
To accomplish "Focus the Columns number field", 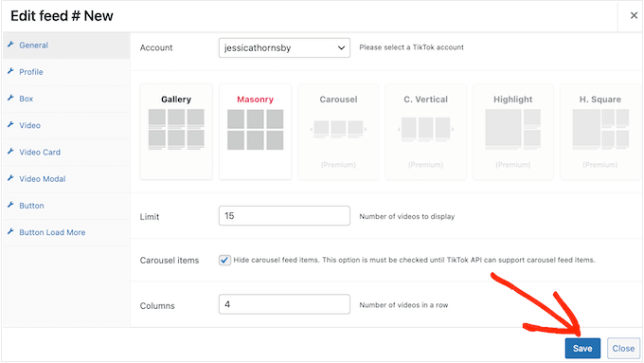I will [284, 304].
